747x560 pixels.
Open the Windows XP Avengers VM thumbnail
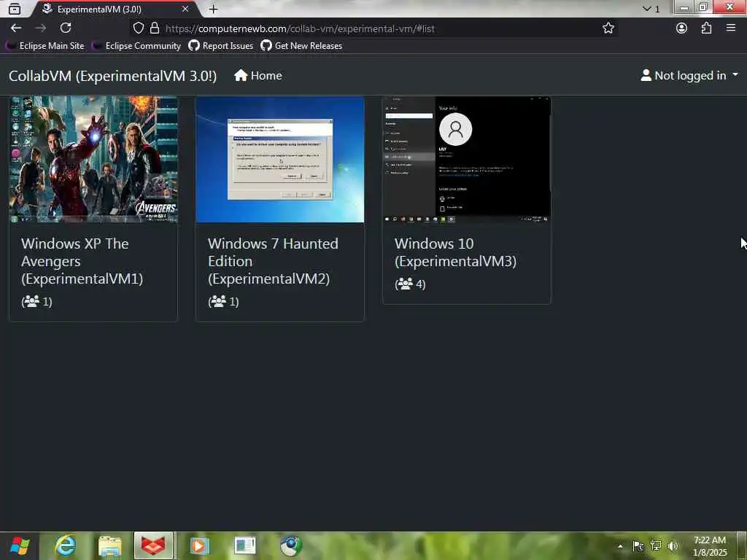93,160
